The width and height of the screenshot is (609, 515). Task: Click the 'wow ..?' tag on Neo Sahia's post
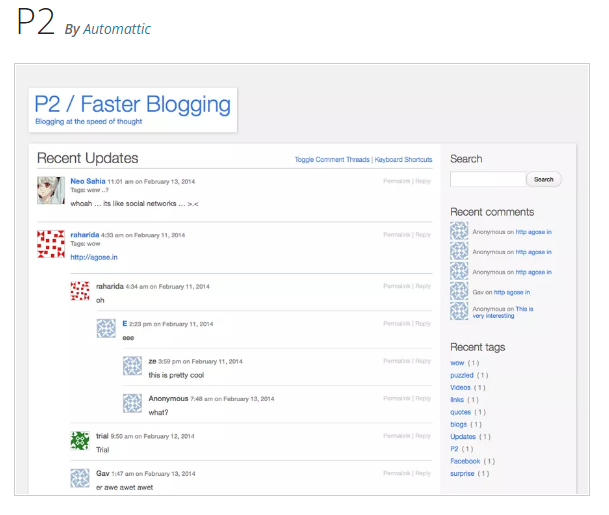pos(98,190)
